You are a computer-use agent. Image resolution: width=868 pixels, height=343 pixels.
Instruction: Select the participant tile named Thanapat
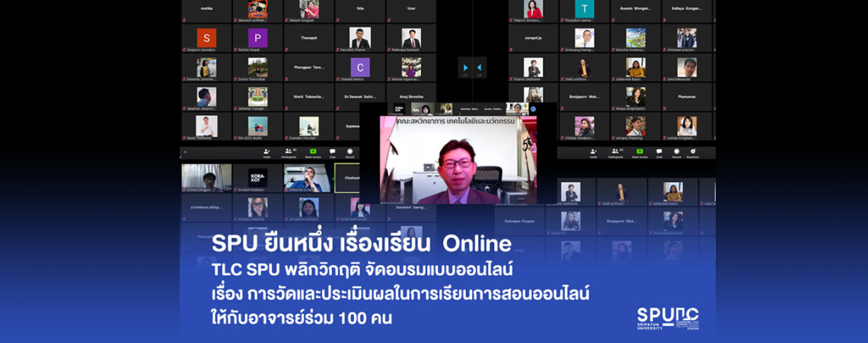coord(309,38)
